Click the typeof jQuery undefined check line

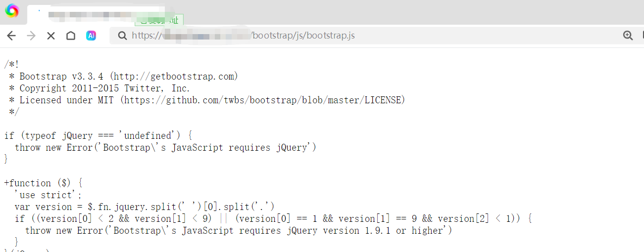[98, 135]
